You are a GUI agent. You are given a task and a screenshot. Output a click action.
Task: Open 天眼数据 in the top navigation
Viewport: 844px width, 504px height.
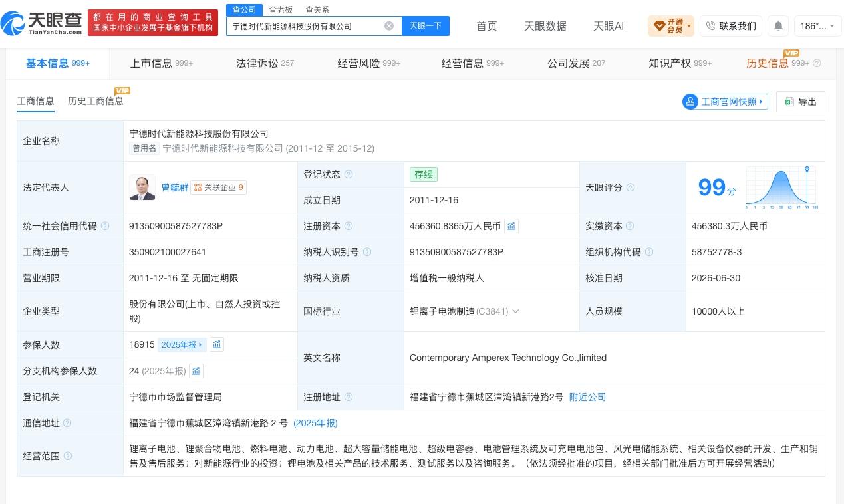click(x=545, y=26)
